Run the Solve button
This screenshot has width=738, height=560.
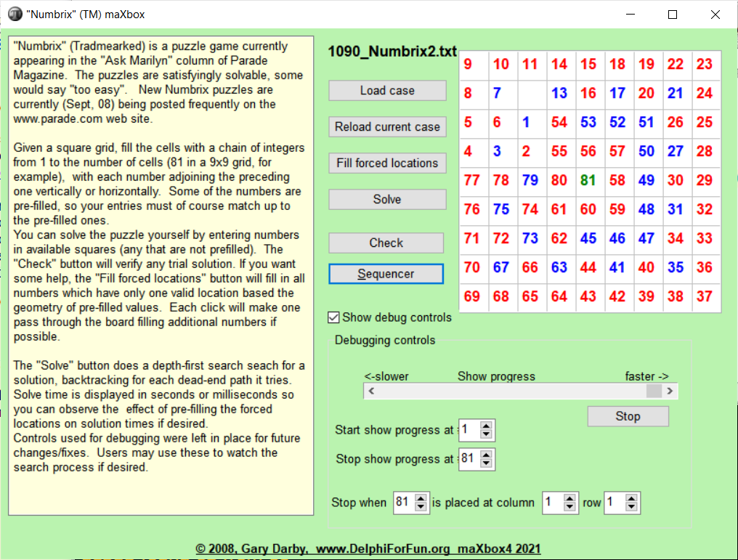[387, 199]
